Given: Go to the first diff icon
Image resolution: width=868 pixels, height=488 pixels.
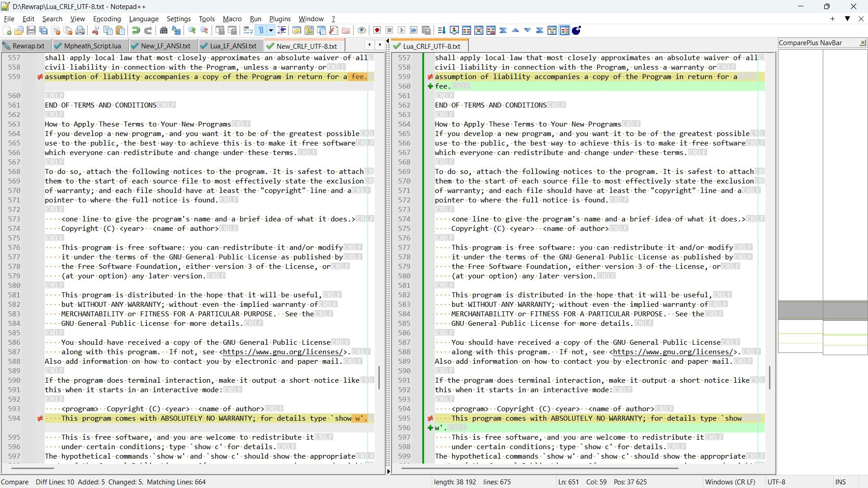Looking at the screenshot, I should tap(503, 30).
